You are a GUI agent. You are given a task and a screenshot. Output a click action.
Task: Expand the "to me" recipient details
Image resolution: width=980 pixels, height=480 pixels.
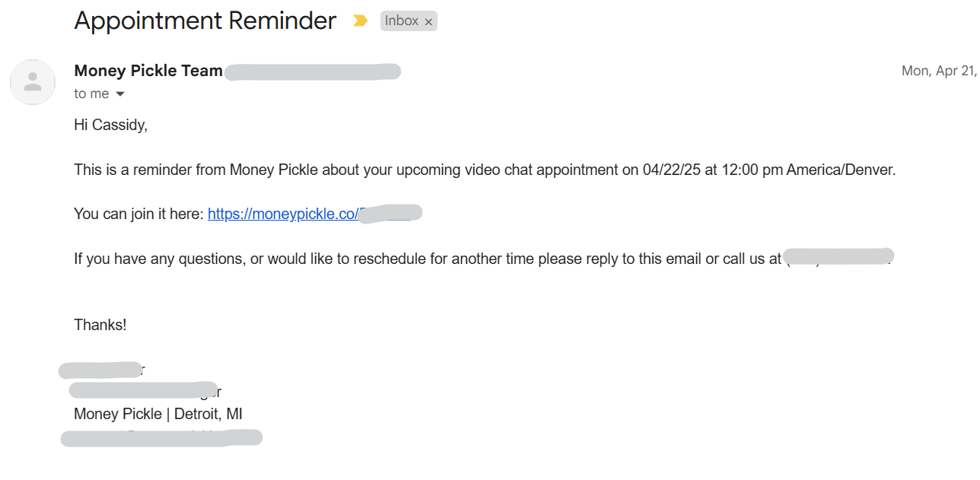91,93
